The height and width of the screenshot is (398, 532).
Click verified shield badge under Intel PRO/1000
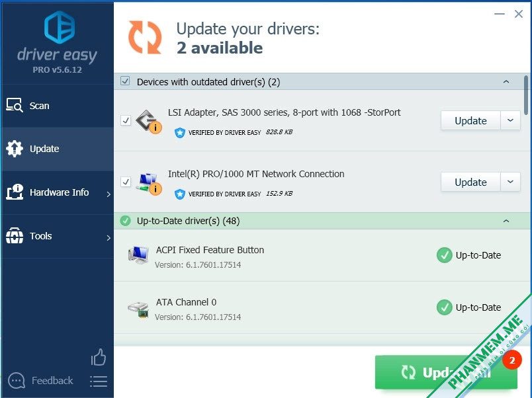[x=180, y=194]
